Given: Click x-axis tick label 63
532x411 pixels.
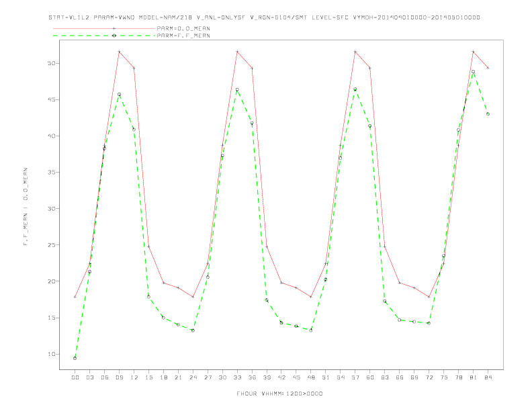Looking at the screenshot, I should coord(385,377).
